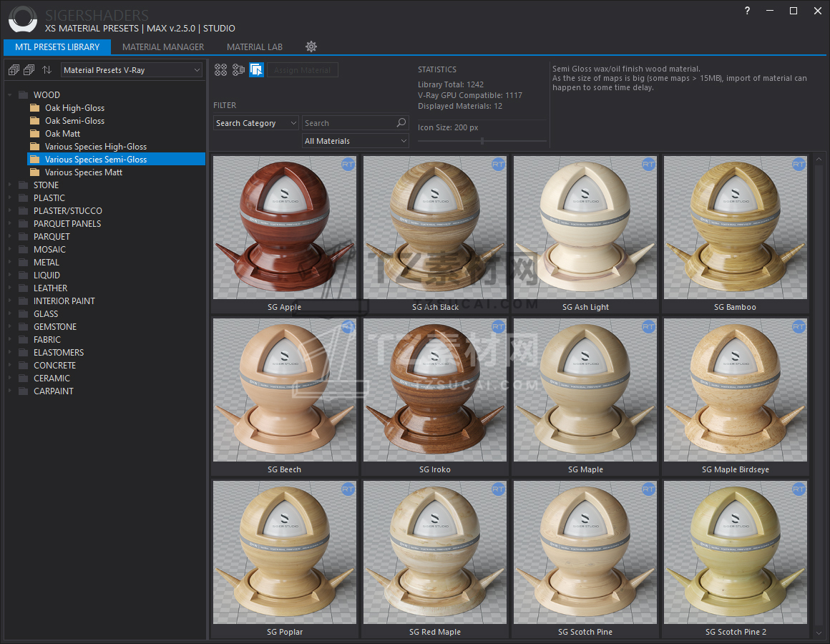The width and height of the screenshot is (830, 644).
Task: Expand the PARQUET PANELS category arrow
Action: (x=9, y=223)
